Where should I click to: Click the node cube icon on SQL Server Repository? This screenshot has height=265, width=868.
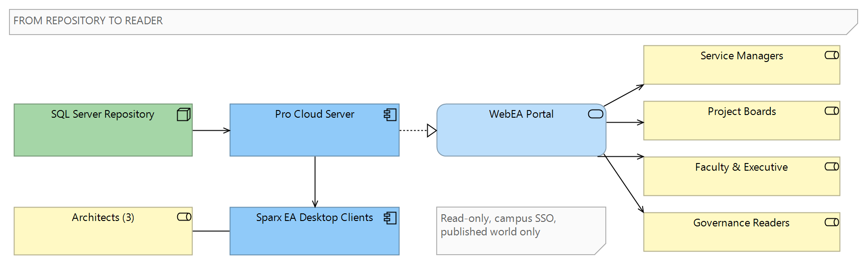pyautogui.click(x=183, y=115)
